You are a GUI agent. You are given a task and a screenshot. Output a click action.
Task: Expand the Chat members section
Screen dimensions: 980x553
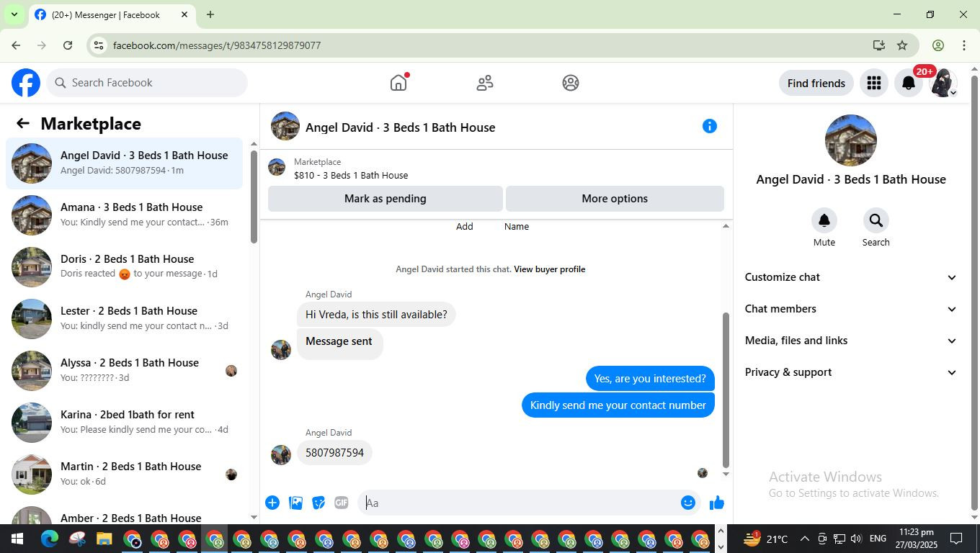pos(851,309)
